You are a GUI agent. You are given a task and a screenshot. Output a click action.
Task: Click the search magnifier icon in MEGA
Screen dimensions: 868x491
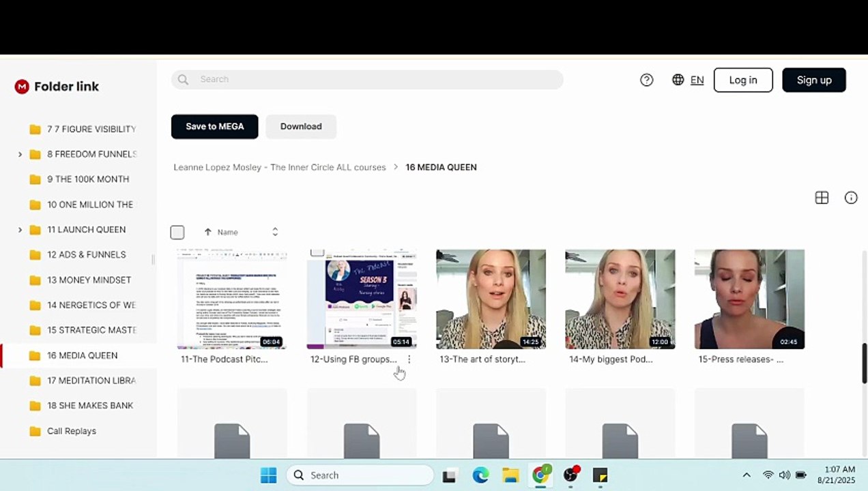[183, 80]
